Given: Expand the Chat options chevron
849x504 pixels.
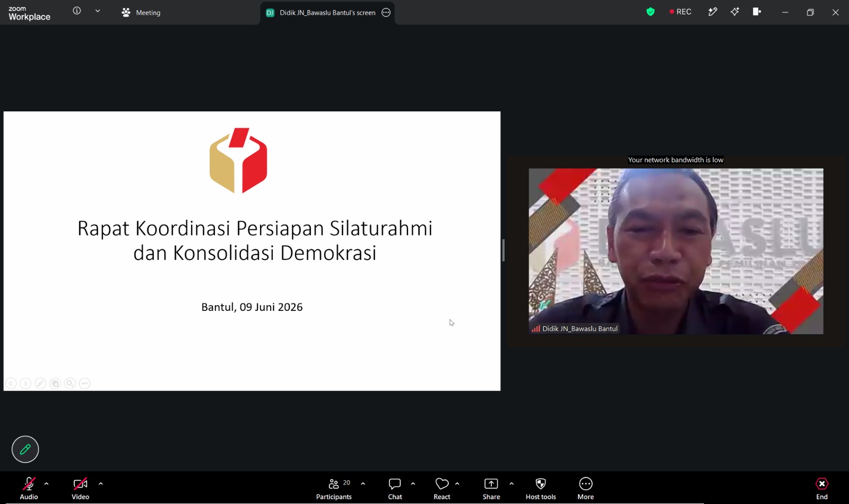Looking at the screenshot, I should tap(413, 484).
